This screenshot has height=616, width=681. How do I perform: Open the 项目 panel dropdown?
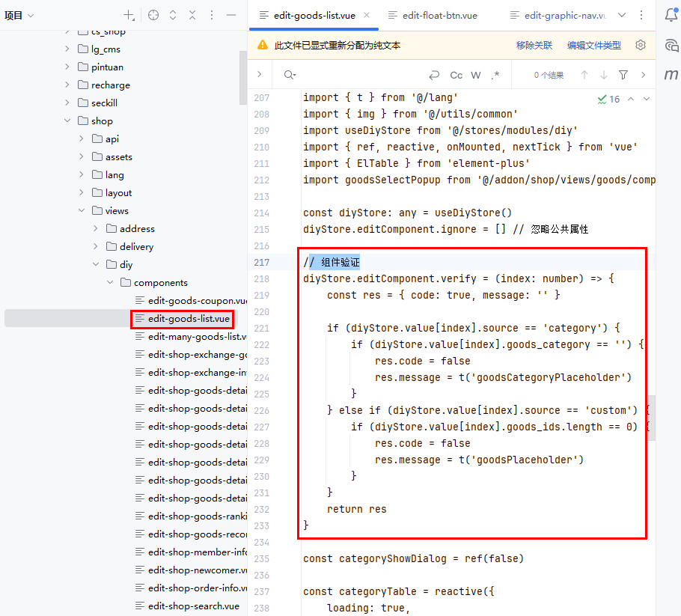click(x=19, y=15)
